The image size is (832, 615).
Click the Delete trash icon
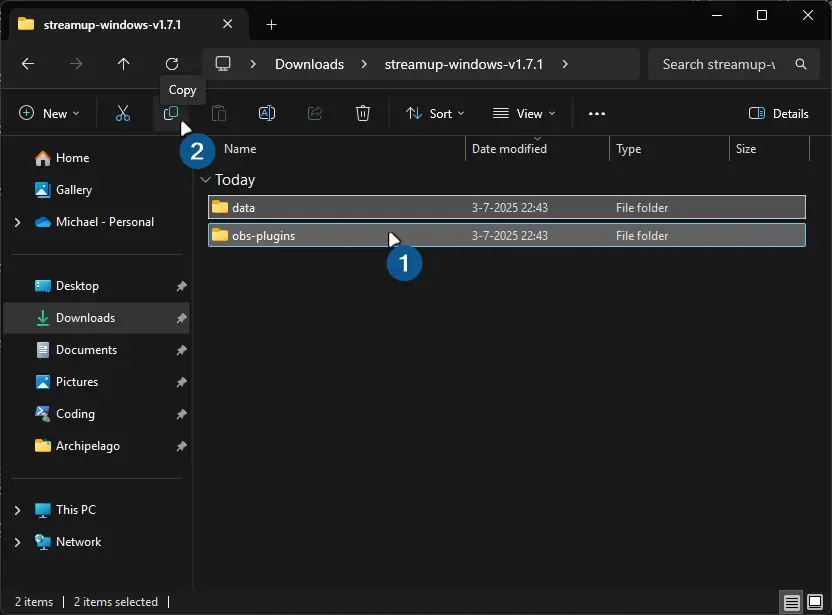pos(363,114)
